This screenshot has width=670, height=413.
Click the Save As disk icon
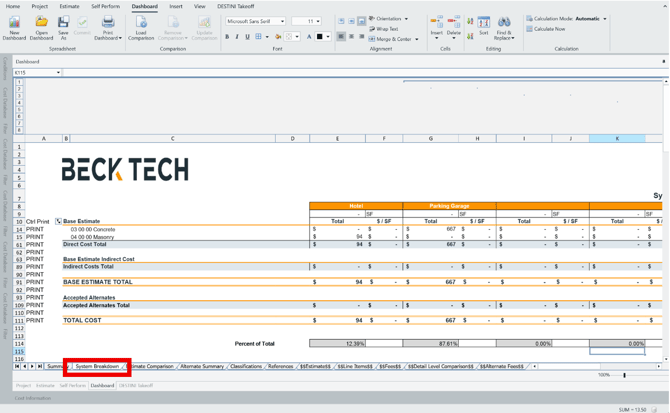coord(63,23)
